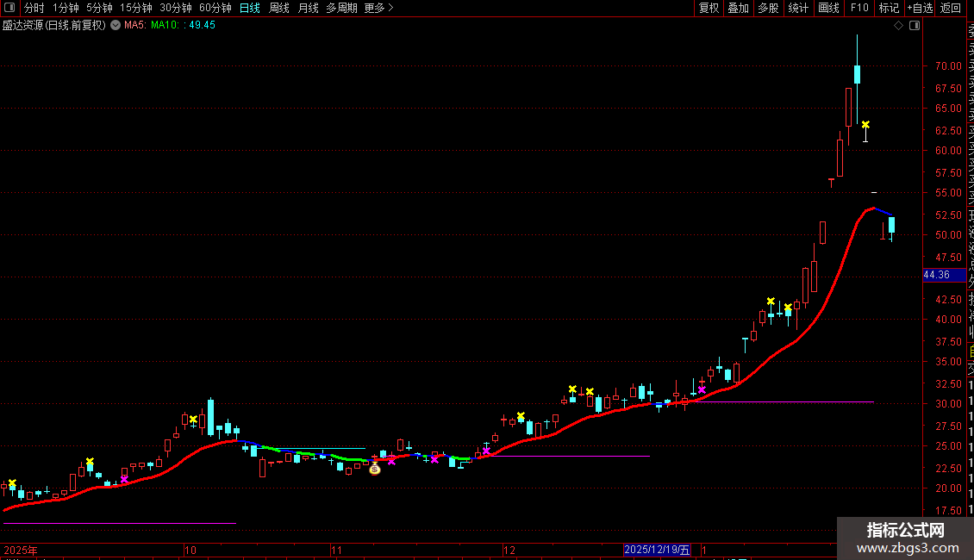Add stock via +自选 button
The image size is (974, 560).
[x=920, y=8]
